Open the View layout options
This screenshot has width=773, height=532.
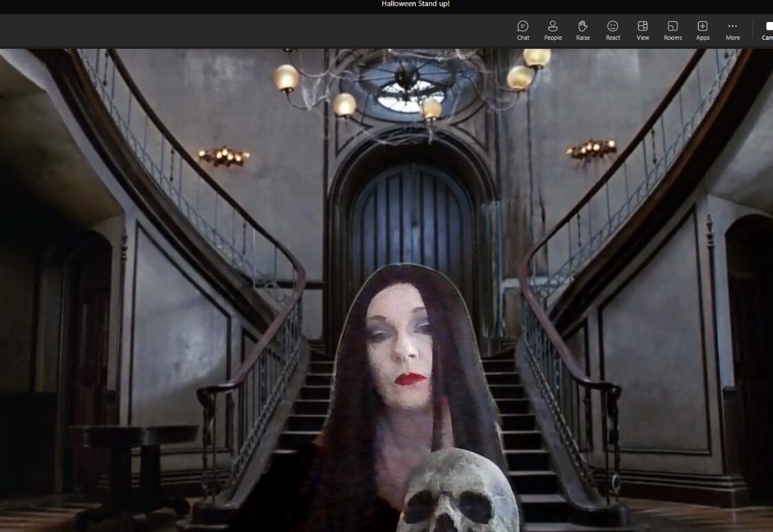[x=642, y=30]
